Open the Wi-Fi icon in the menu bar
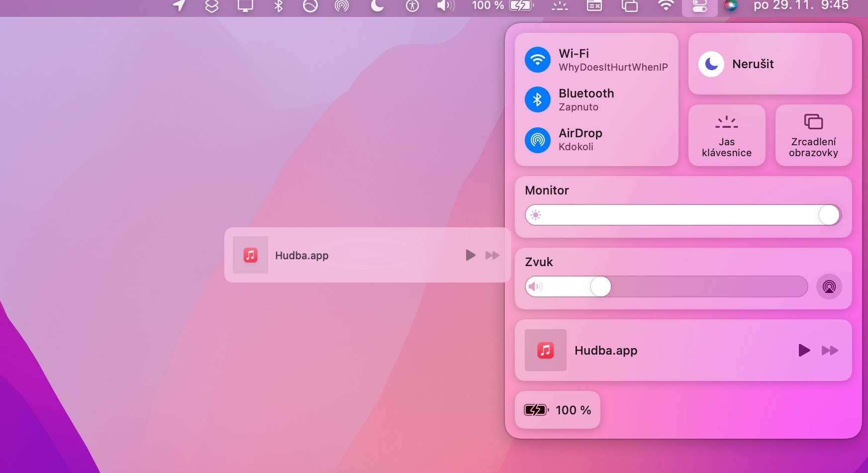The width and height of the screenshot is (868, 473). [x=666, y=5]
